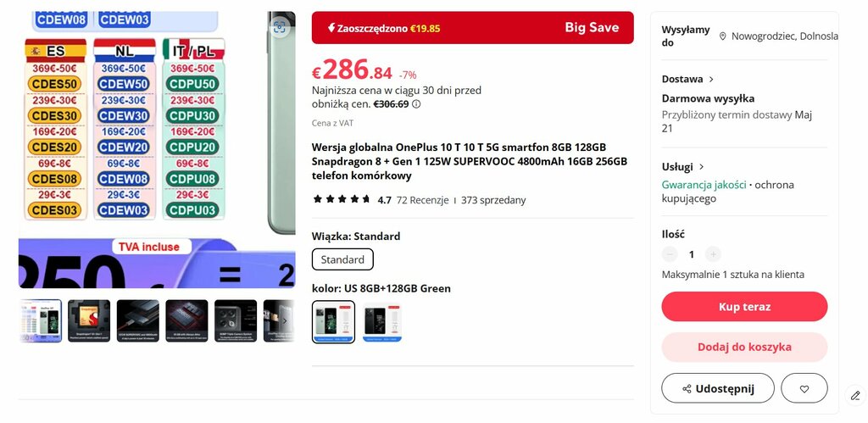Click the Udostępnij share button
This screenshot has height=423, width=868.
[x=718, y=389]
